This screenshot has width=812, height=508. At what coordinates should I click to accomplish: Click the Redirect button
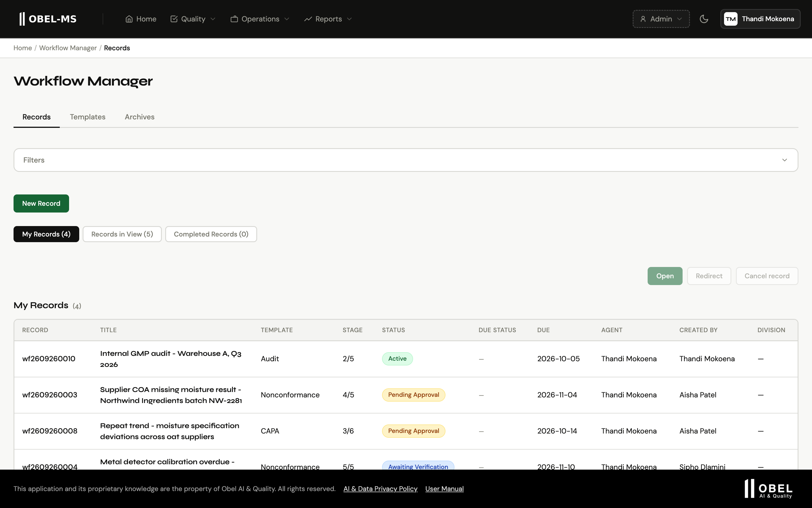click(709, 276)
